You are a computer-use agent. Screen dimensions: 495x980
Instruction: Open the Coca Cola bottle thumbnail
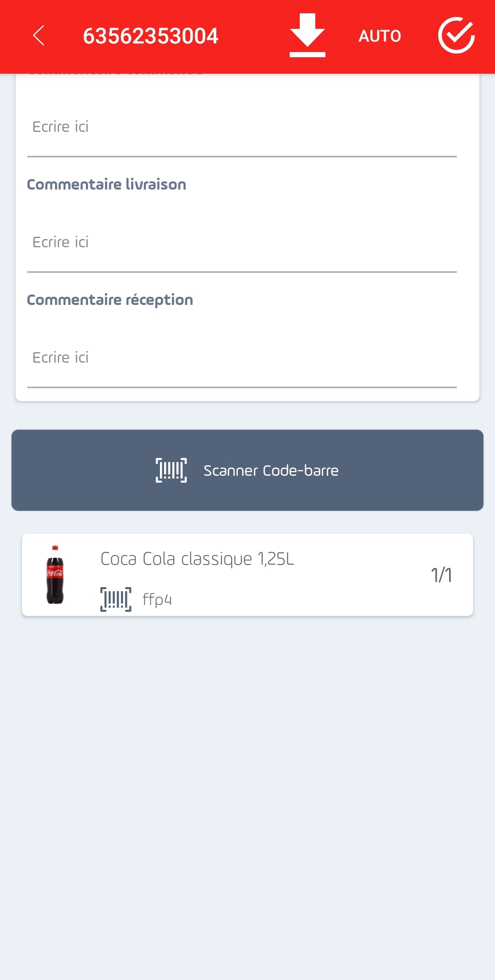55,575
